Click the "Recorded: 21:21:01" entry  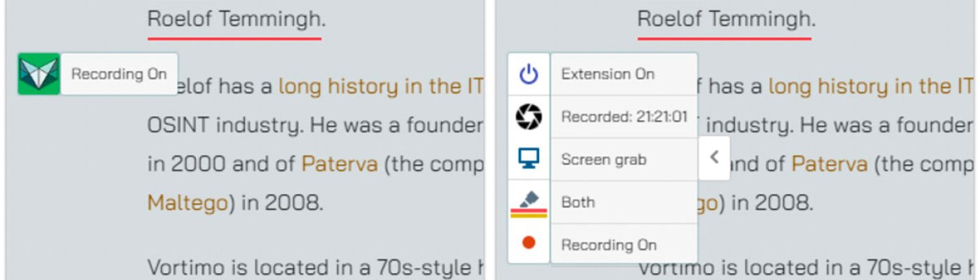(x=624, y=117)
